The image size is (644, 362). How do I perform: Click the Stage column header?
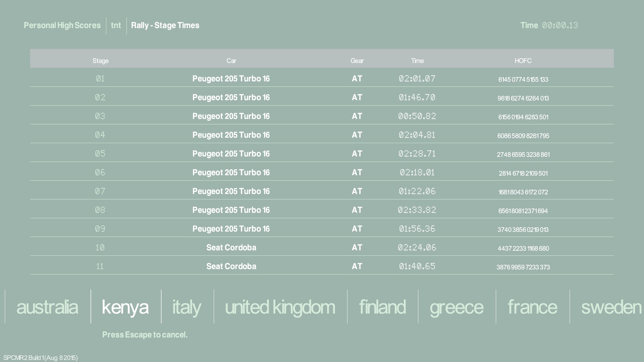(100, 61)
